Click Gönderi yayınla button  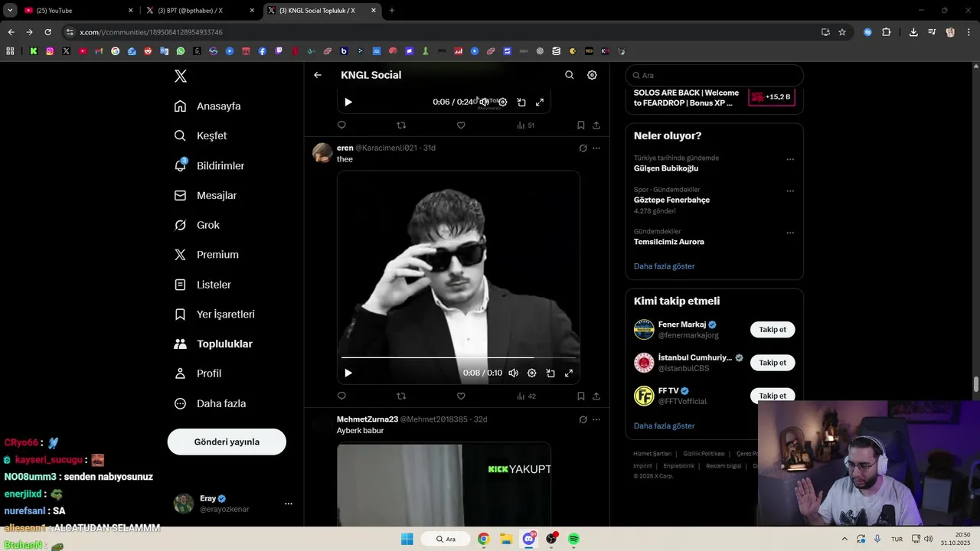pyautogui.click(x=227, y=442)
